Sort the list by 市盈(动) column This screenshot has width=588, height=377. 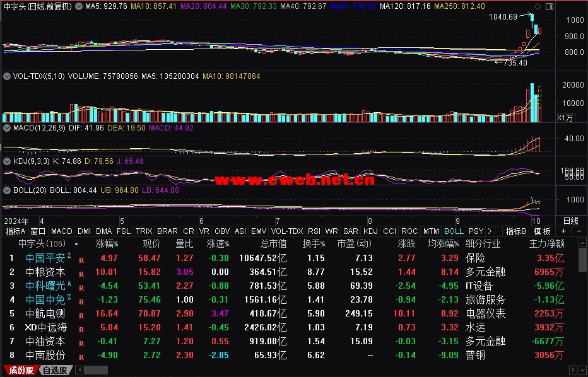pyautogui.click(x=355, y=244)
